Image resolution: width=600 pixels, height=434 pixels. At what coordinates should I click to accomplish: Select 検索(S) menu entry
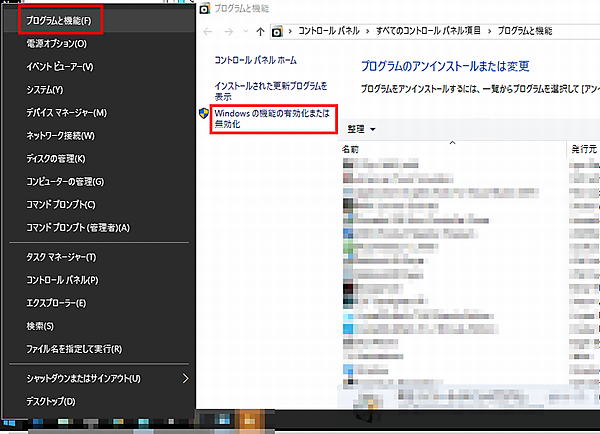tap(40, 326)
